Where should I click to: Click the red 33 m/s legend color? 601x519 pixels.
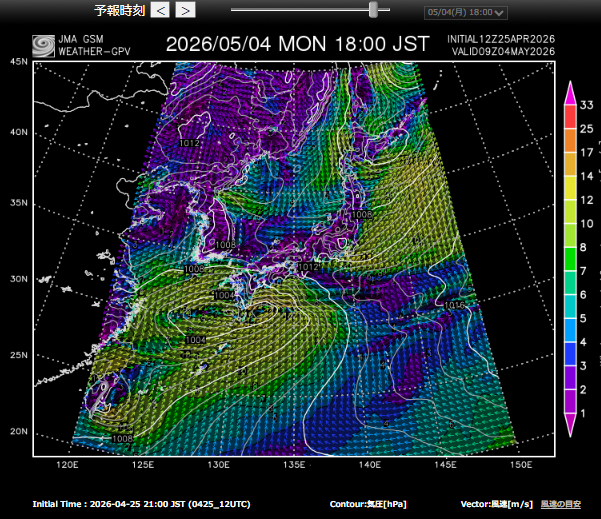click(x=569, y=113)
